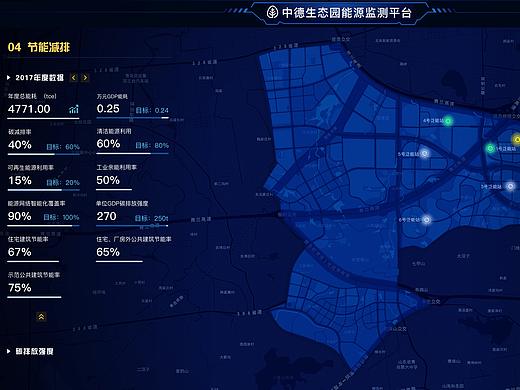
Task: Click the 目标: 0.24 target text
Action: (x=152, y=110)
